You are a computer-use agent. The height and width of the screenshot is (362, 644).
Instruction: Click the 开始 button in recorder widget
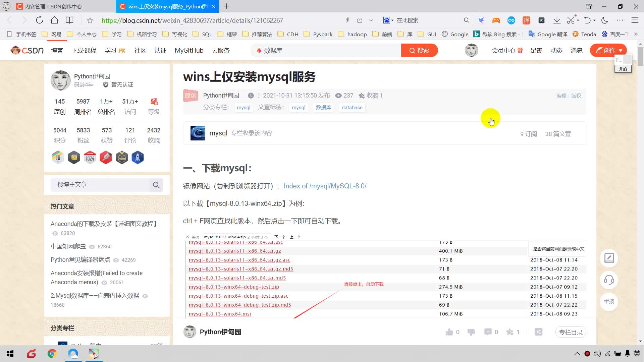pos(623,69)
